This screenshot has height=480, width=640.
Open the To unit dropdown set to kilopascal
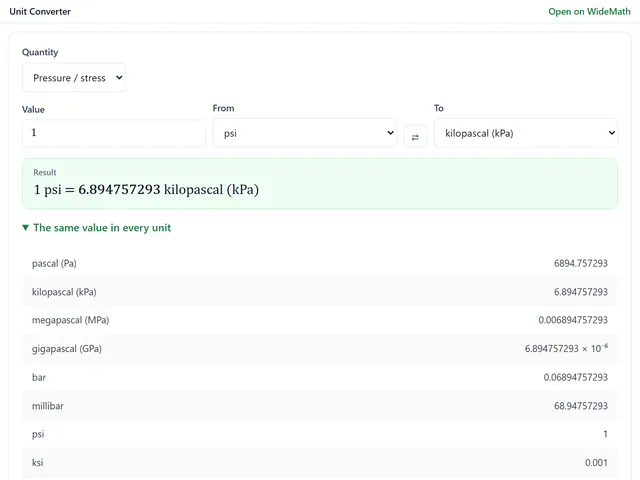tap(526, 133)
